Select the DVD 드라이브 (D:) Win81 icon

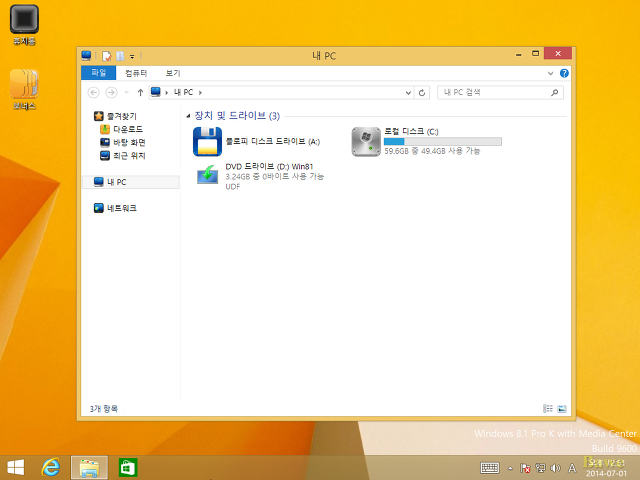tap(207, 176)
